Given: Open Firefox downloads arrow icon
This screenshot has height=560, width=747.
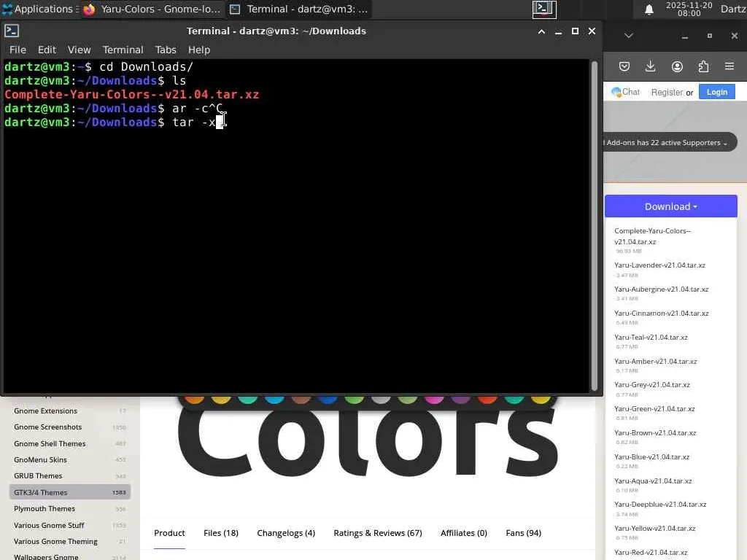Looking at the screenshot, I should coord(650,66).
